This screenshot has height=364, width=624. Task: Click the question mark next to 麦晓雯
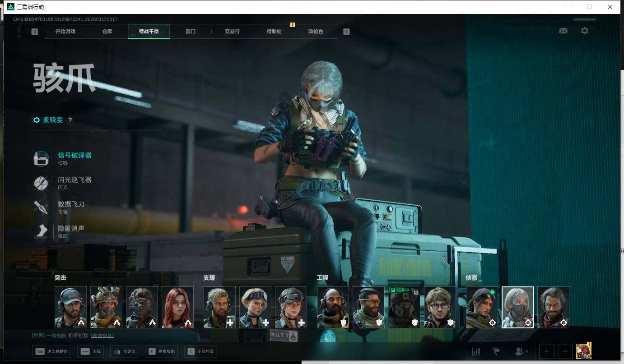(x=70, y=120)
